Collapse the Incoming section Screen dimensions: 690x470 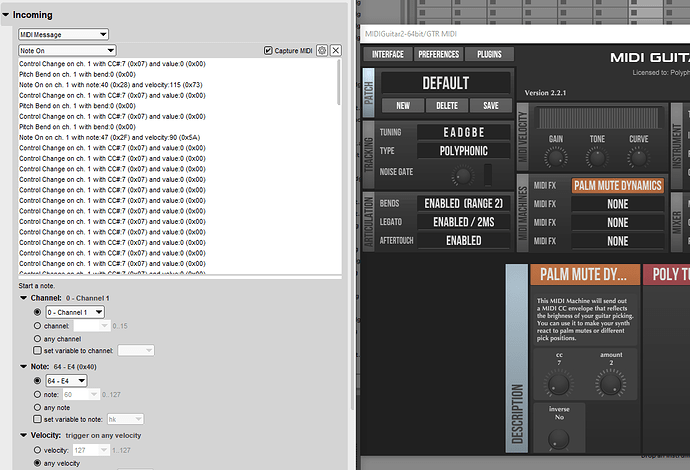click(6, 15)
